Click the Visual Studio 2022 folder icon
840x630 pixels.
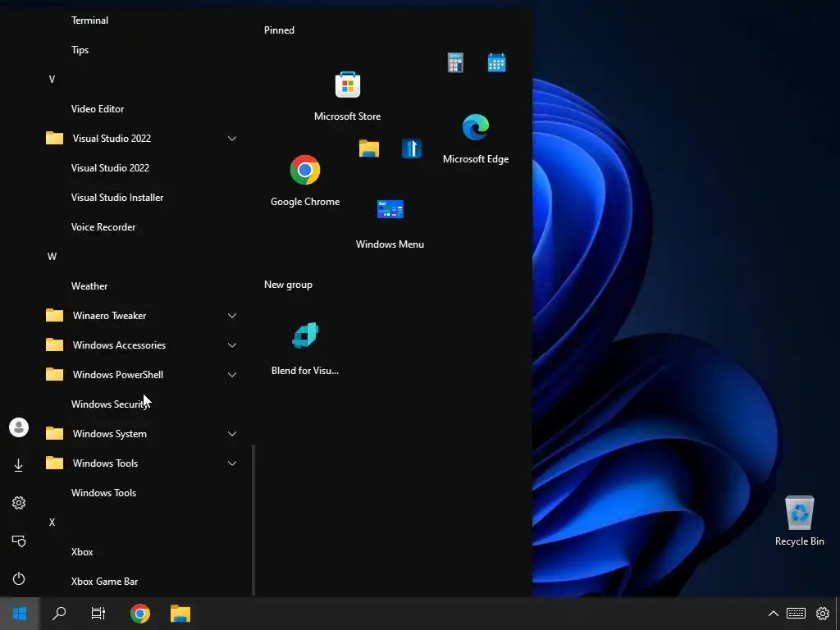coord(54,138)
